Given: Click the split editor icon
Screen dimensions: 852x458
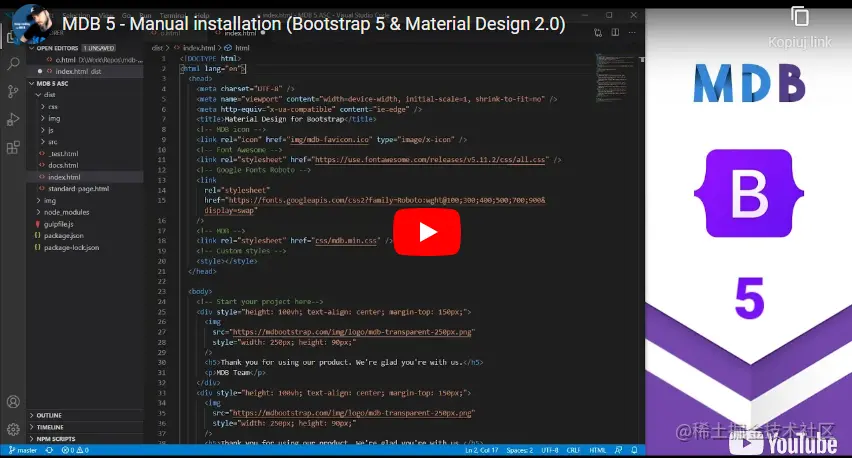Looking at the screenshot, I should [615, 33].
